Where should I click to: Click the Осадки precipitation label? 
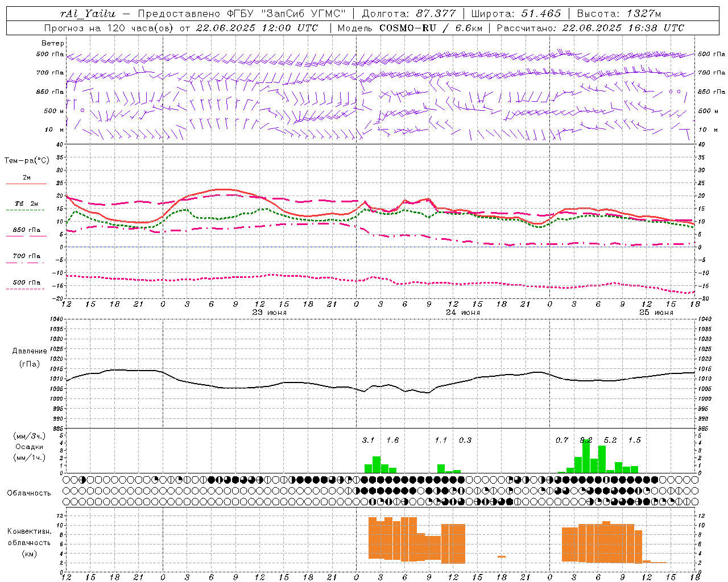click(x=30, y=447)
